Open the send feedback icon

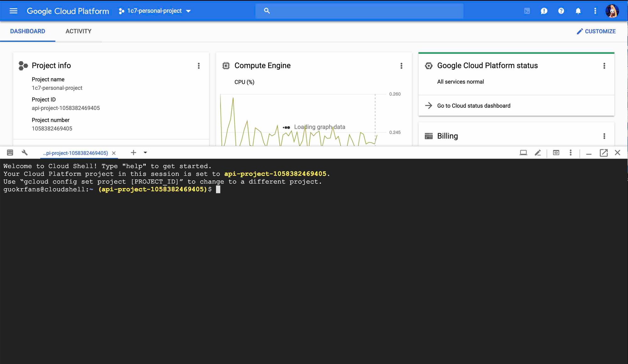pos(544,11)
